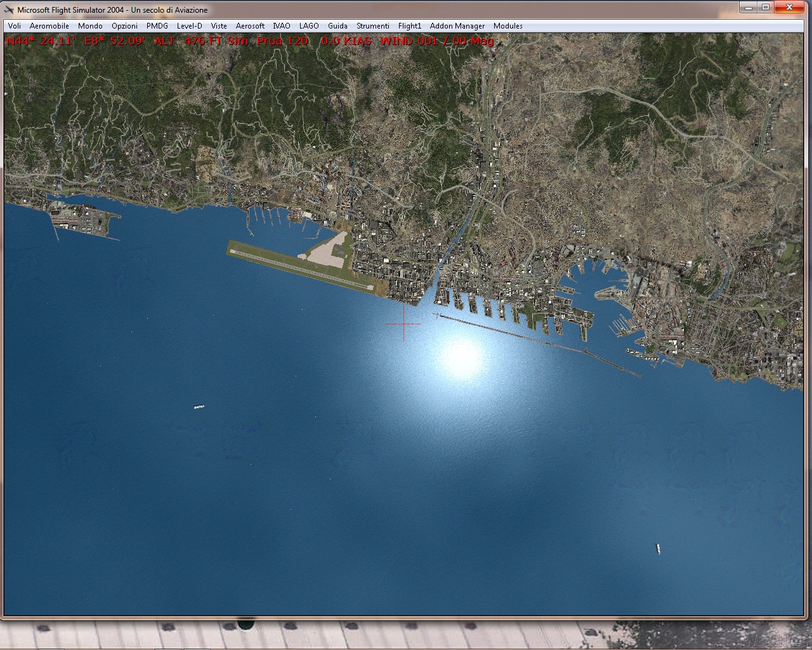Image resolution: width=812 pixels, height=650 pixels.
Task: Open the Strumenti menu
Action: (373, 26)
